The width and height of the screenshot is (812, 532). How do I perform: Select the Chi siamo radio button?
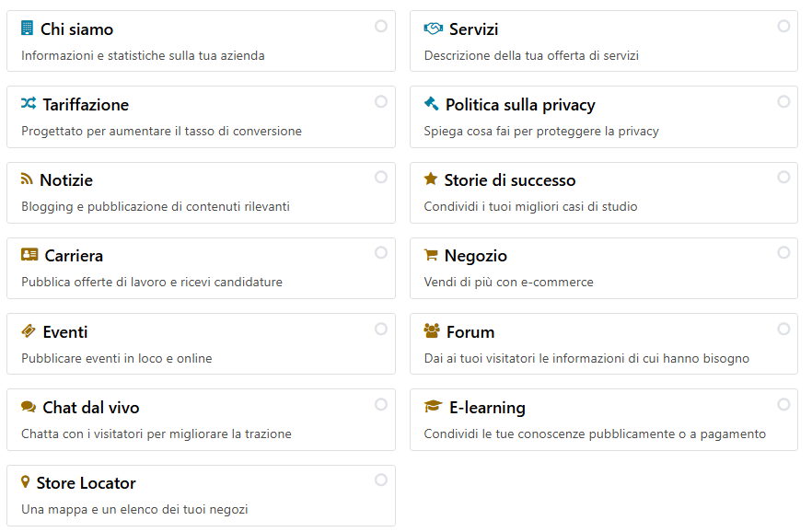coord(381,26)
